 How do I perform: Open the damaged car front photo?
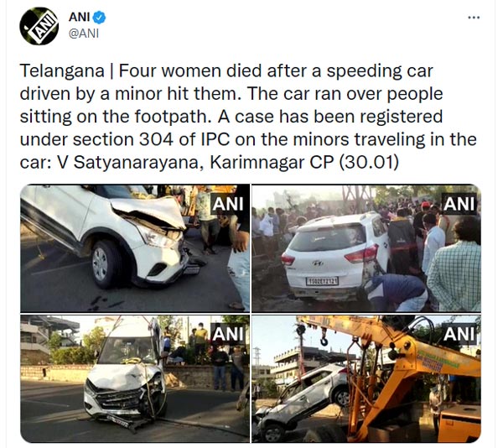click(x=135, y=248)
